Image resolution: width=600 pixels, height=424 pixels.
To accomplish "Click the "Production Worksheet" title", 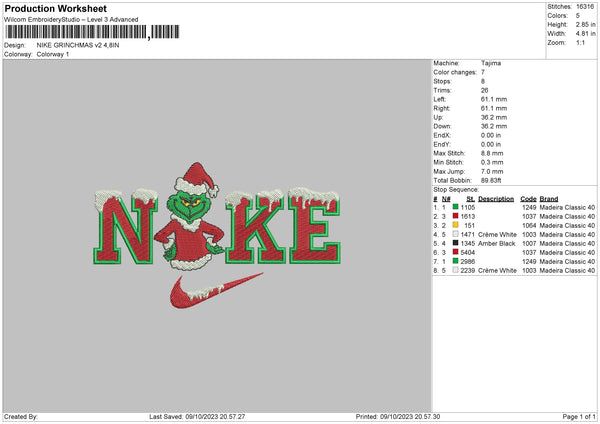I will (55, 8).
